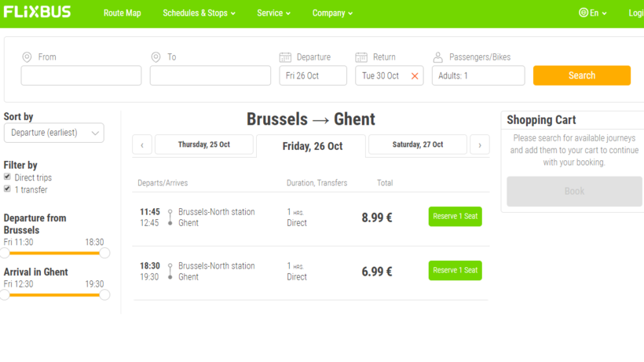The height and width of the screenshot is (362, 644).
Task: Go to previous day arrow
Action: click(x=142, y=144)
